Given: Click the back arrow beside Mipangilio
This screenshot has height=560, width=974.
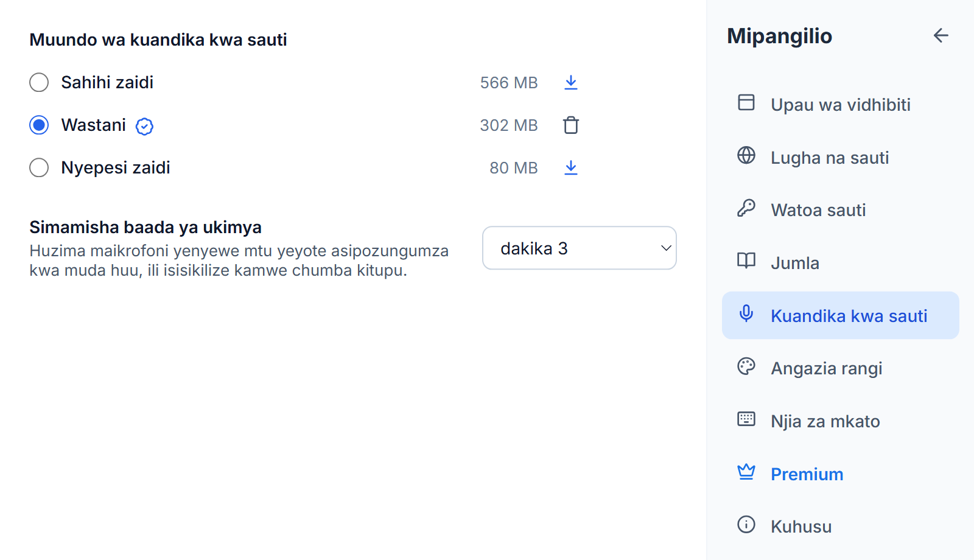Looking at the screenshot, I should (x=941, y=35).
